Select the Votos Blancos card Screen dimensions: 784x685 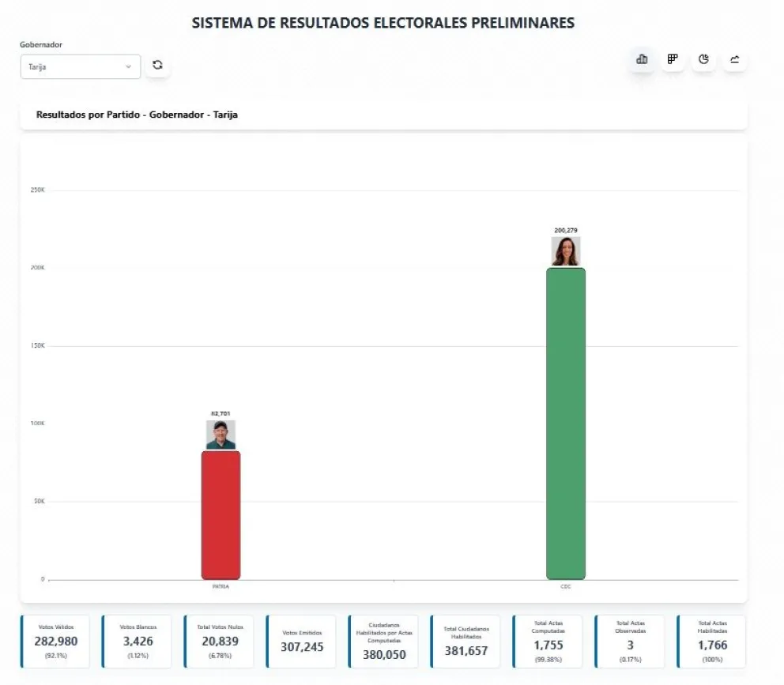(138, 641)
